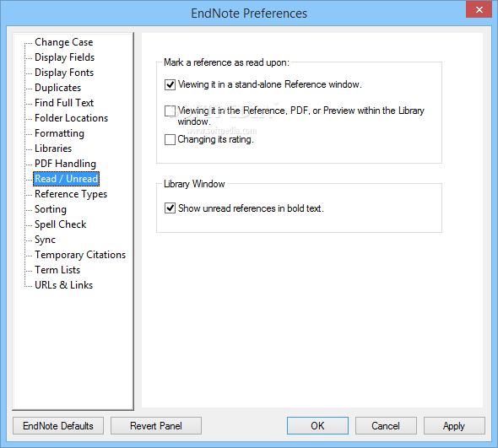Choose the Formatting category
This screenshot has height=448, width=498.
click(x=59, y=133)
